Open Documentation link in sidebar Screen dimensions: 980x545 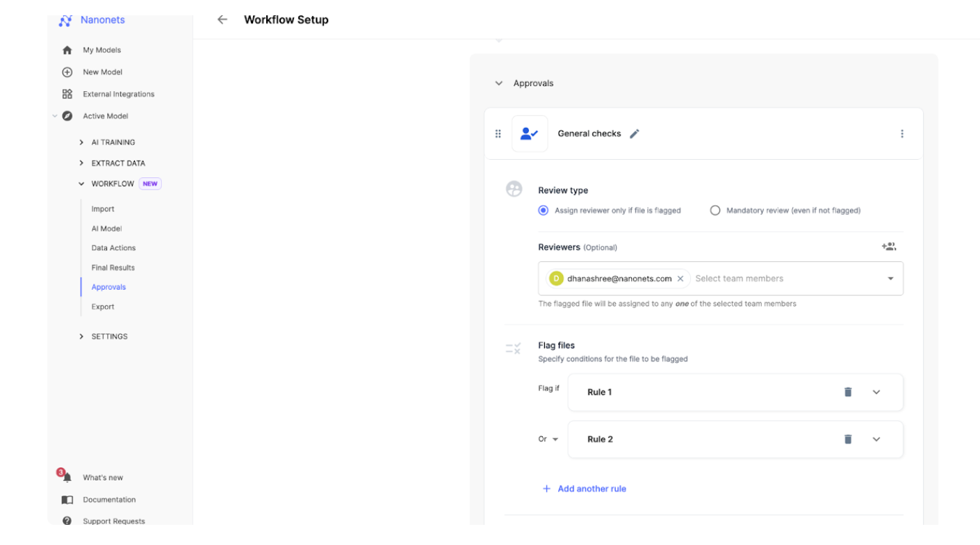(x=109, y=500)
